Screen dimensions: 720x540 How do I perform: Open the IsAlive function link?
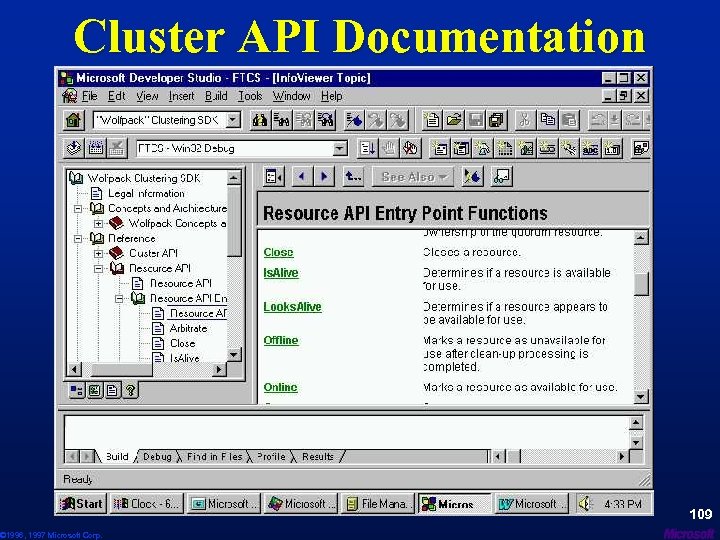281,273
